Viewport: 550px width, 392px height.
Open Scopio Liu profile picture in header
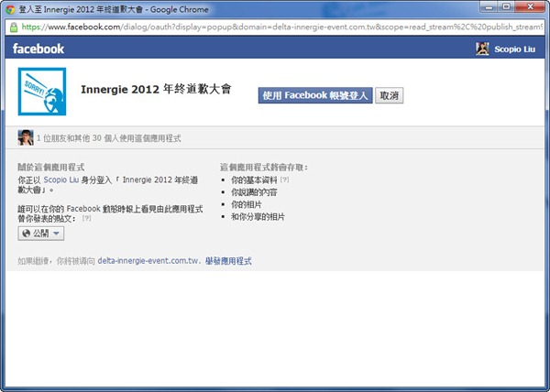pyautogui.click(x=482, y=49)
